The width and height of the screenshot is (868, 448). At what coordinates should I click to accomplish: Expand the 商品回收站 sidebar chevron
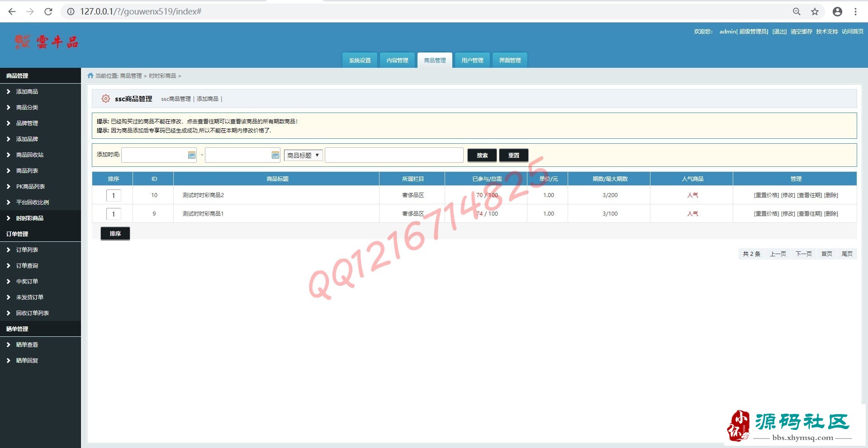tap(8, 155)
